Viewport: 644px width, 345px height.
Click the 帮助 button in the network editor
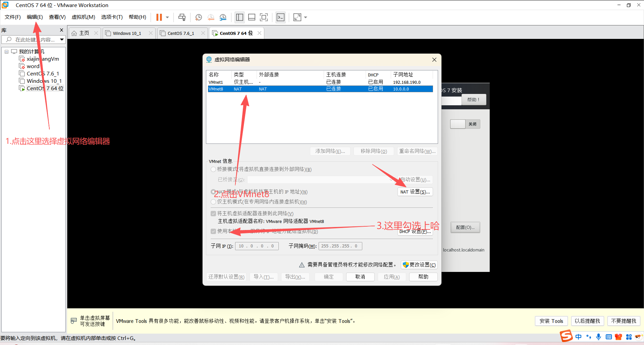(423, 277)
